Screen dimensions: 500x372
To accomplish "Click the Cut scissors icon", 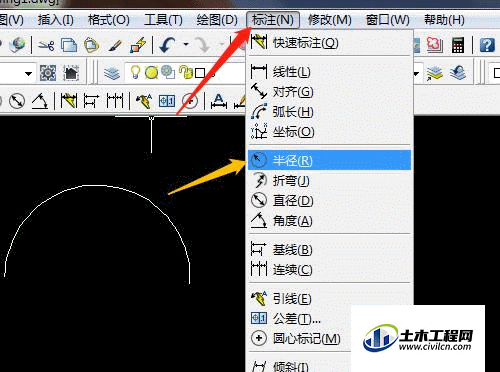I will [x=46, y=45].
